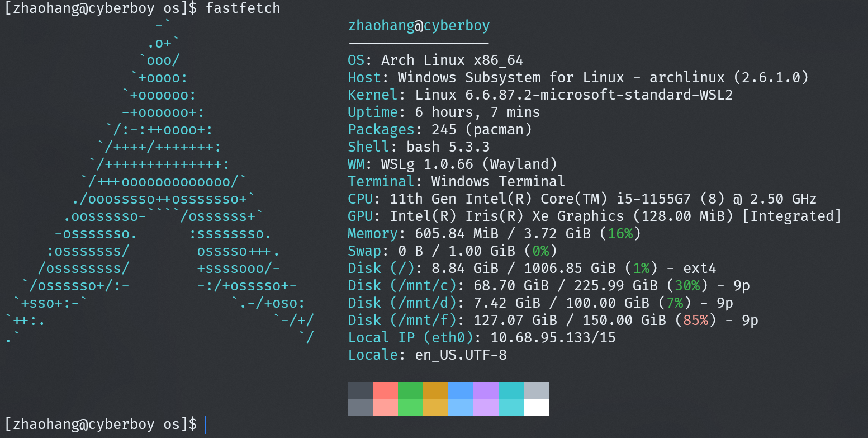Click the green color swatch in top row
The width and height of the screenshot is (868, 438).
coord(410,390)
